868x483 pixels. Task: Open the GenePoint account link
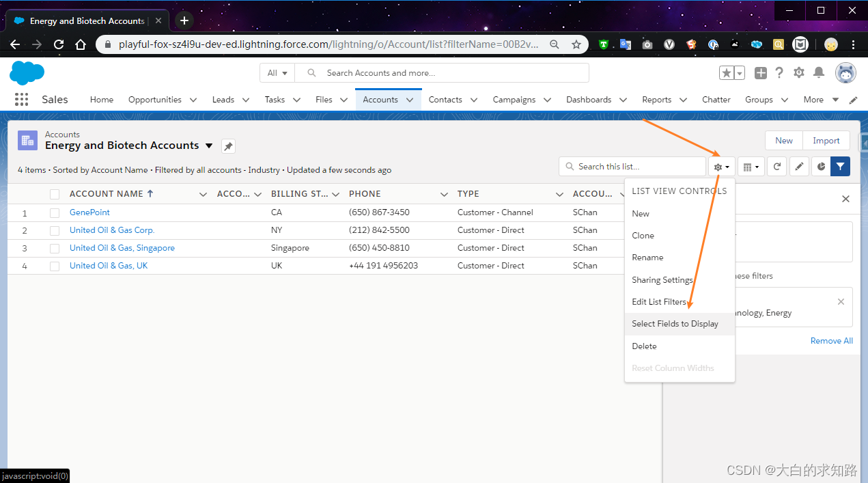(89, 212)
